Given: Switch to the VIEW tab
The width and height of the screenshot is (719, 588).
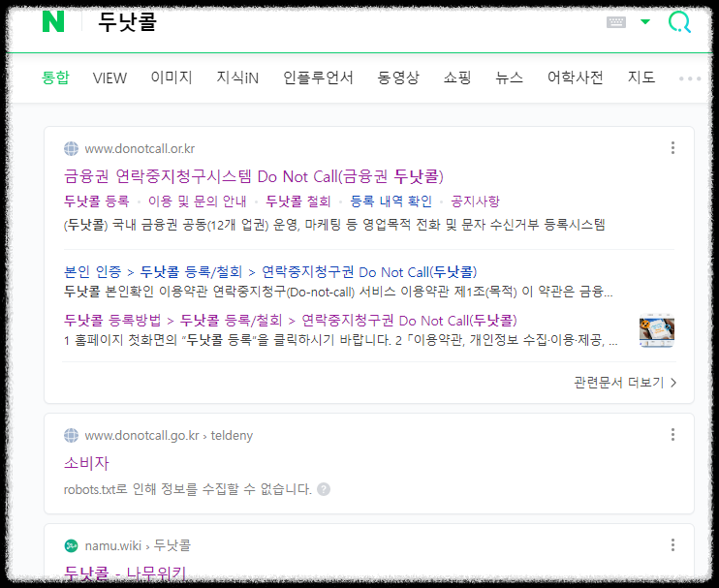Looking at the screenshot, I should click(x=109, y=77).
